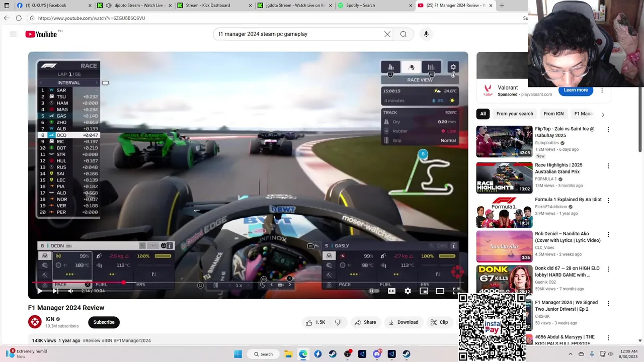Screen dimensions: 644x362
Task: Open the YouTube hamburger guide menu
Action: 14,34
